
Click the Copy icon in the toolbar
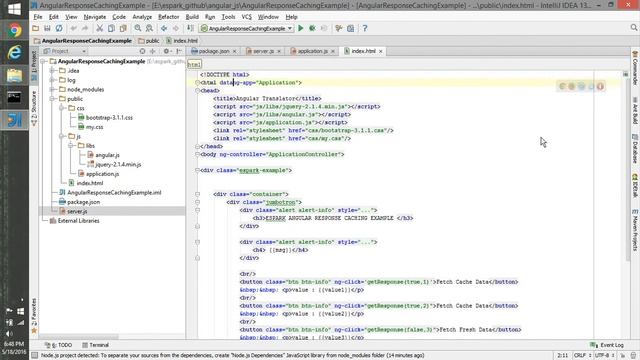pos(111,28)
